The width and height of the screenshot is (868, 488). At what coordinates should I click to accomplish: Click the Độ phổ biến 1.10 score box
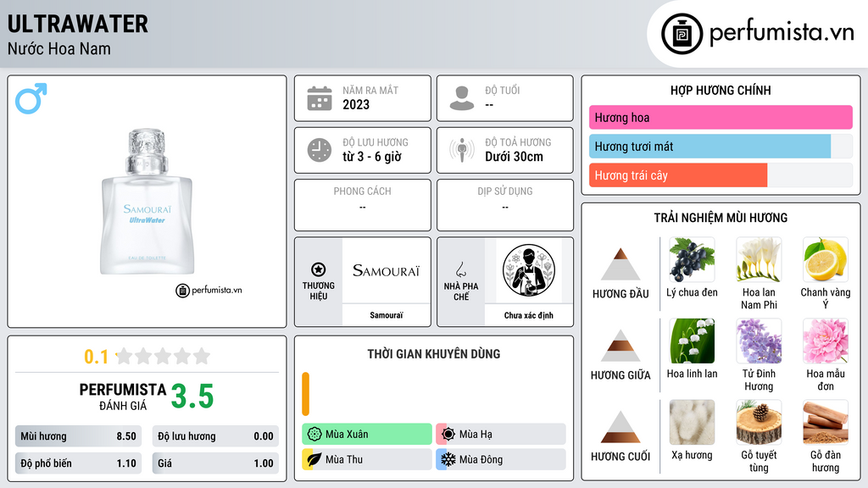pyautogui.click(x=78, y=463)
